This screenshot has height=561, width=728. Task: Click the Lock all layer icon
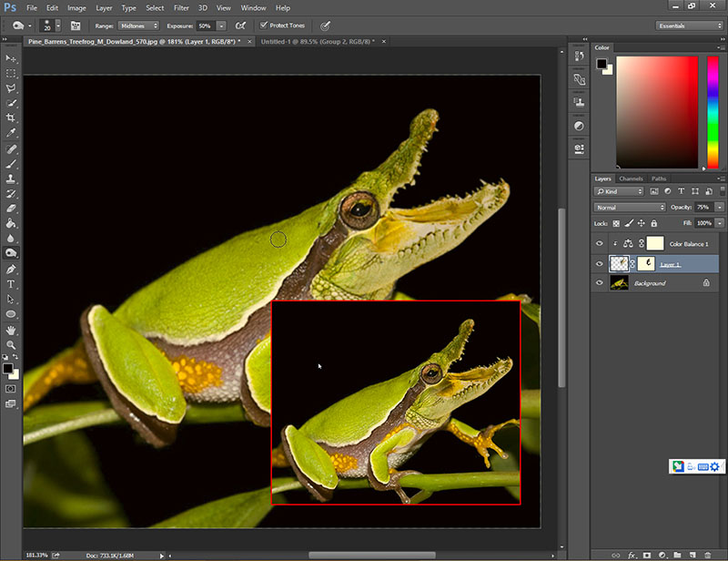[x=655, y=222]
